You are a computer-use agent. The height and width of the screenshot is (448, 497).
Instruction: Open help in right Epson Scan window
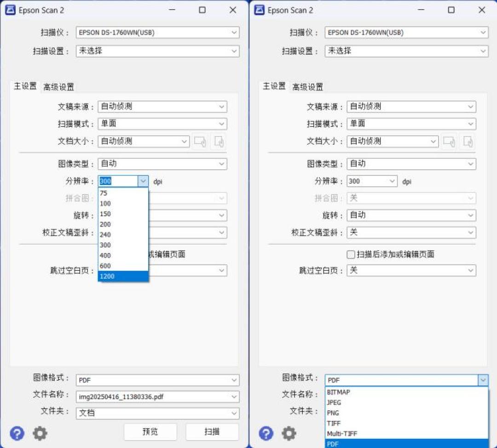pyautogui.click(x=266, y=433)
